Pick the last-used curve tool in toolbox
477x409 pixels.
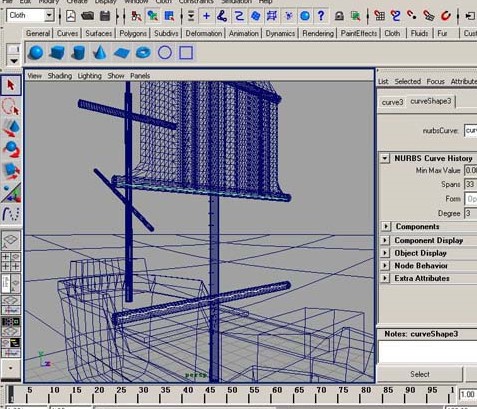click(x=11, y=214)
